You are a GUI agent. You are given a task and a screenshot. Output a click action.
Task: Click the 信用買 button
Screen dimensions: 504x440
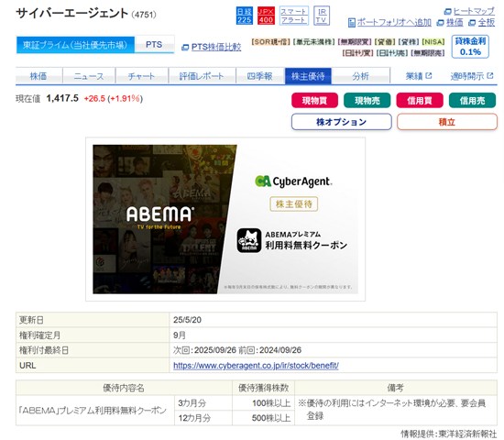coord(420,100)
